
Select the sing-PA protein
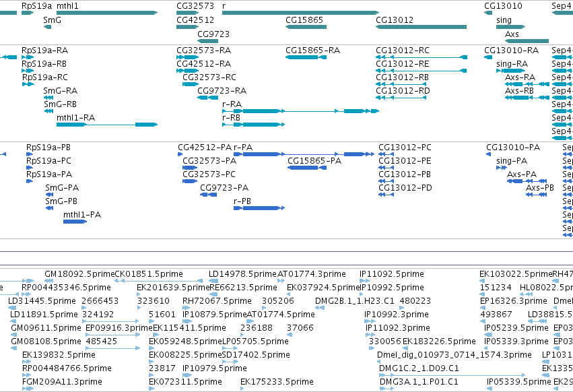502,168
